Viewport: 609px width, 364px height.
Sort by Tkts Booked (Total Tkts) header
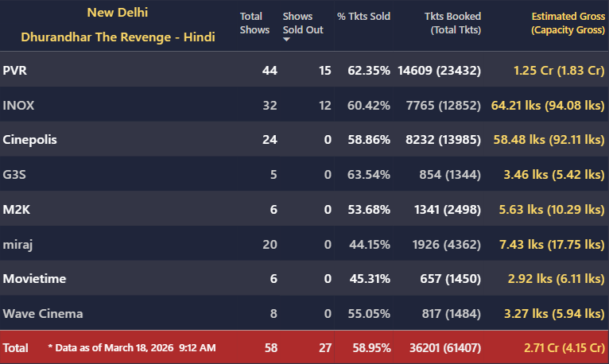(x=452, y=23)
